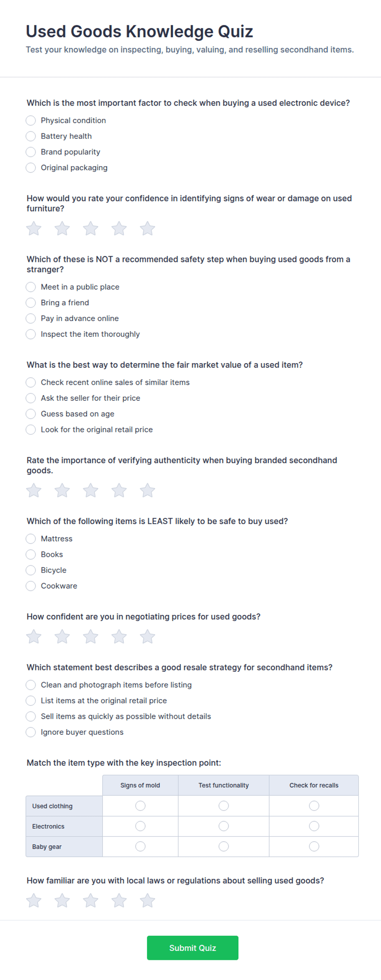Choose Pay in advance online
Image resolution: width=381 pixels, height=980 pixels.
31,318
